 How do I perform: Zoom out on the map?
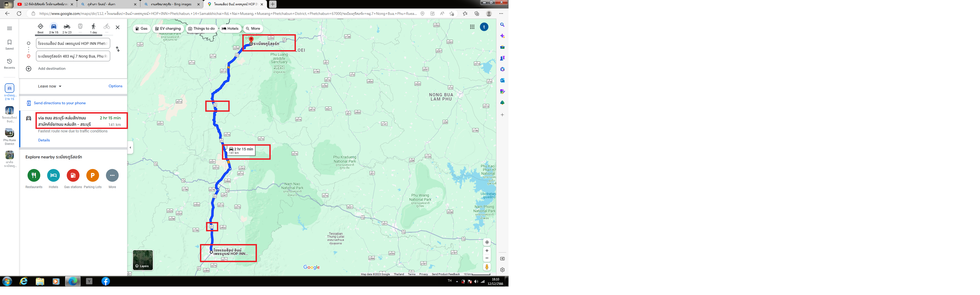point(487,258)
